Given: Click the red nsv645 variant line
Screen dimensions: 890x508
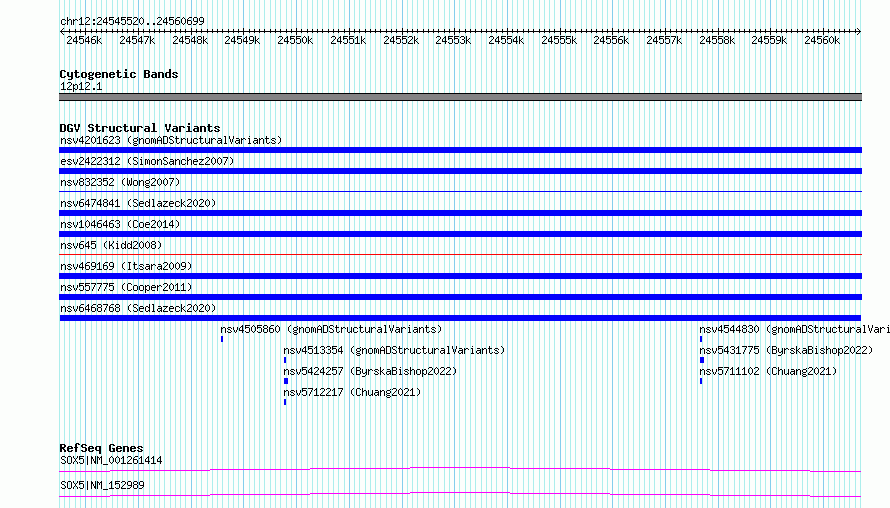Looking at the screenshot, I should [460, 254].
